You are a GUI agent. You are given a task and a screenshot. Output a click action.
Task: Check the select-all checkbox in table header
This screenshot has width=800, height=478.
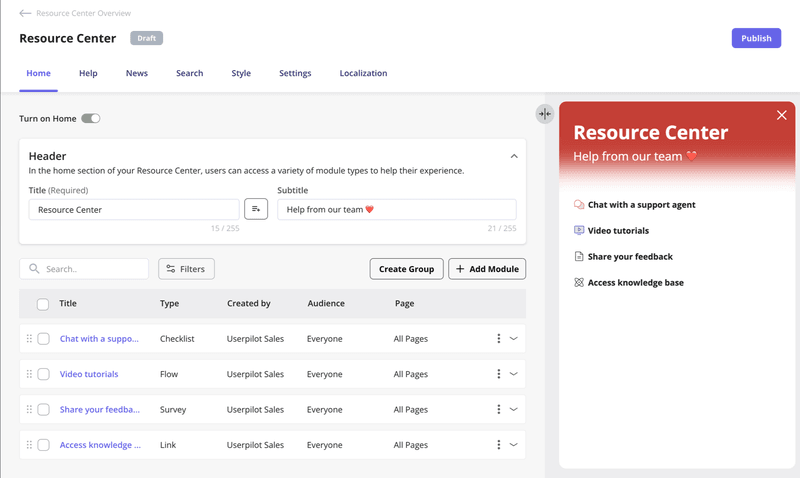click(x=43, y=304)
